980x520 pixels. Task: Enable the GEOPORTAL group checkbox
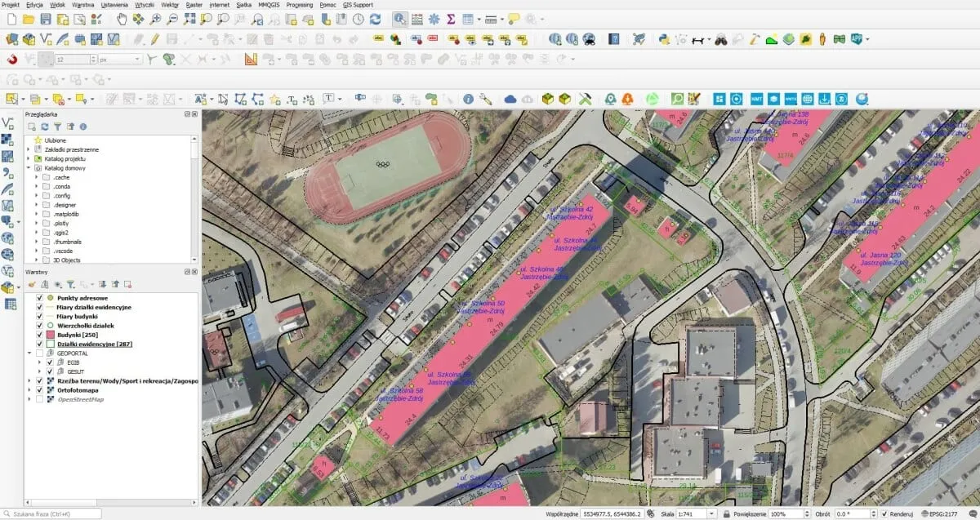38,353
